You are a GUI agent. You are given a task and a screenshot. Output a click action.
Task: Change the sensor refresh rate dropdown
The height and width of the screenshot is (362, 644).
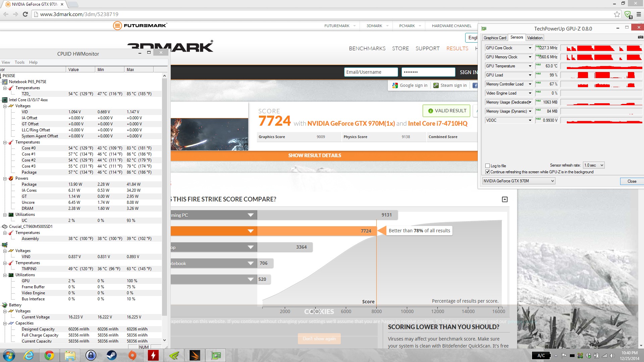[593, 165]
